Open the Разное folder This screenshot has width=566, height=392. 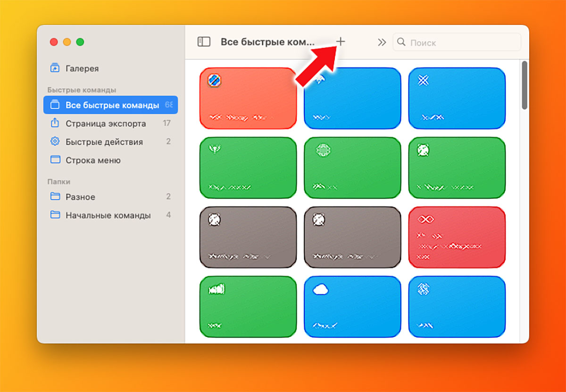click(110, 197)
